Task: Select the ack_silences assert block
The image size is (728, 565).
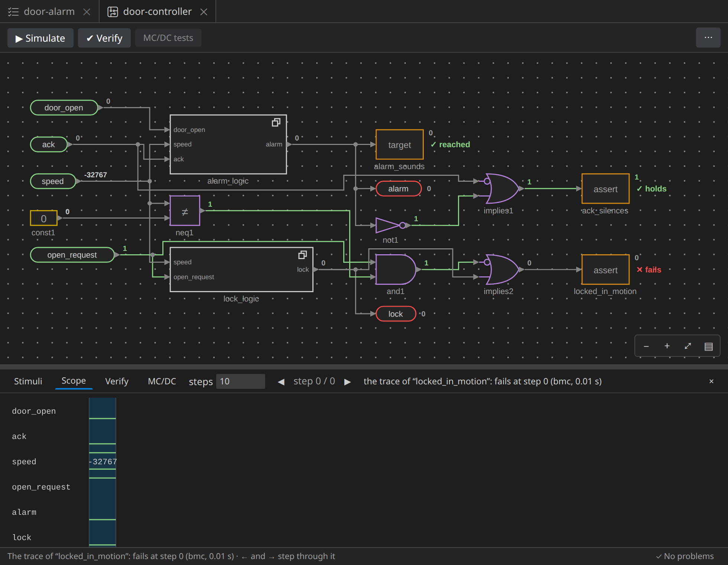Action: click(605, 188)
